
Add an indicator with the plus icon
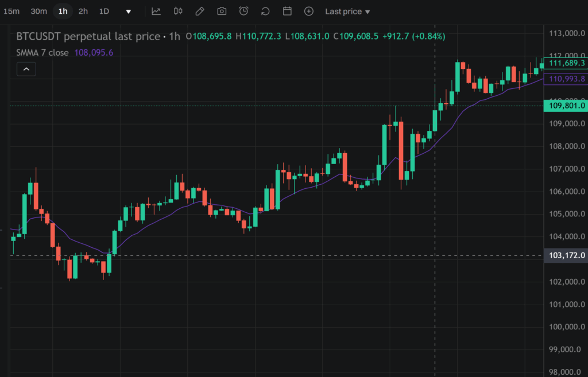308,11
